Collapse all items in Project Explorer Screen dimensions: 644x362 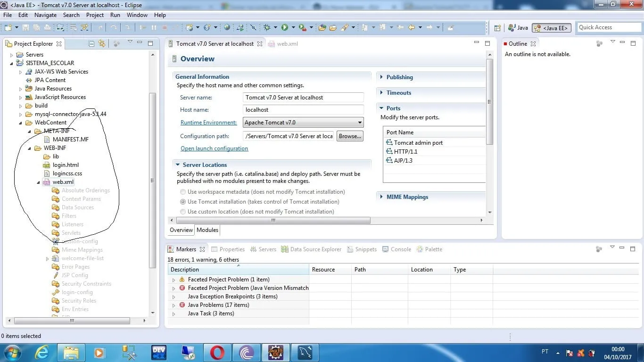click(x=91, y=43)
